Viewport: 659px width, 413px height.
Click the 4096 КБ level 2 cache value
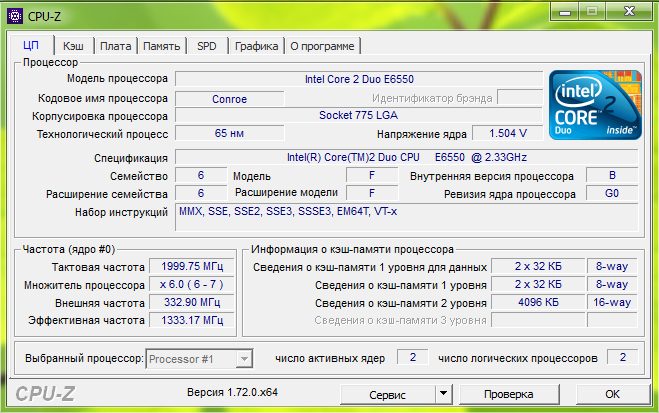pyautogui.click(x=538, y=302)
